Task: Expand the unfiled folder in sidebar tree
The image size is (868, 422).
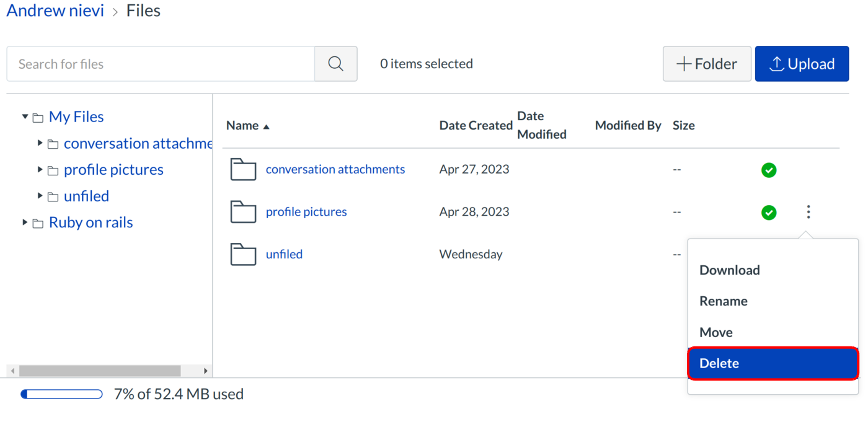Action: (x=40, y=196)
